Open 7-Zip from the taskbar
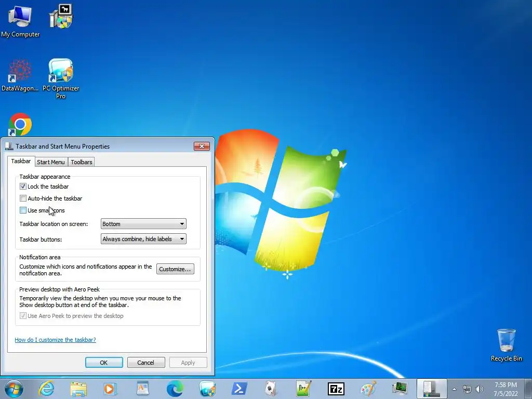This screenshot has width=532, height=399. (336, 389)
